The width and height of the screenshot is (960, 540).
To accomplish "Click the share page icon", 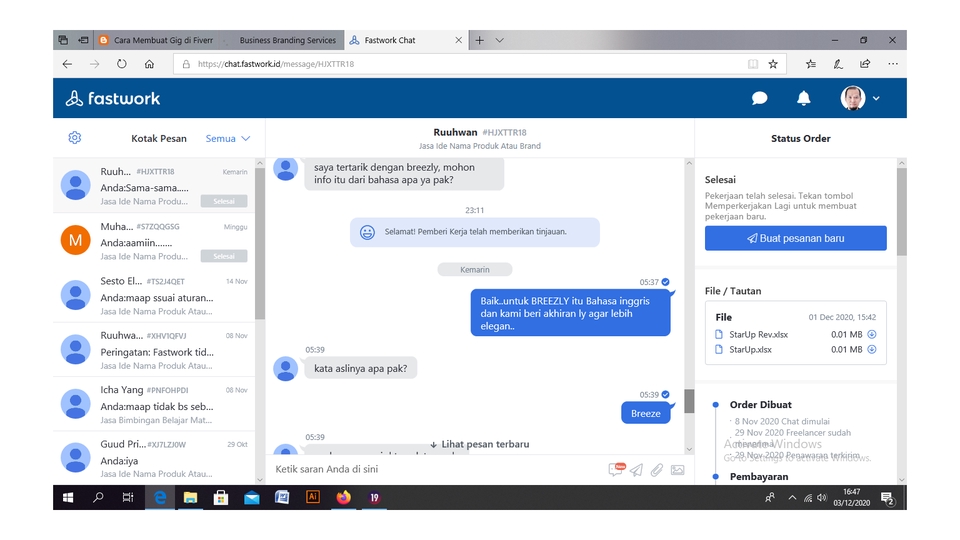I will (865, 64).
